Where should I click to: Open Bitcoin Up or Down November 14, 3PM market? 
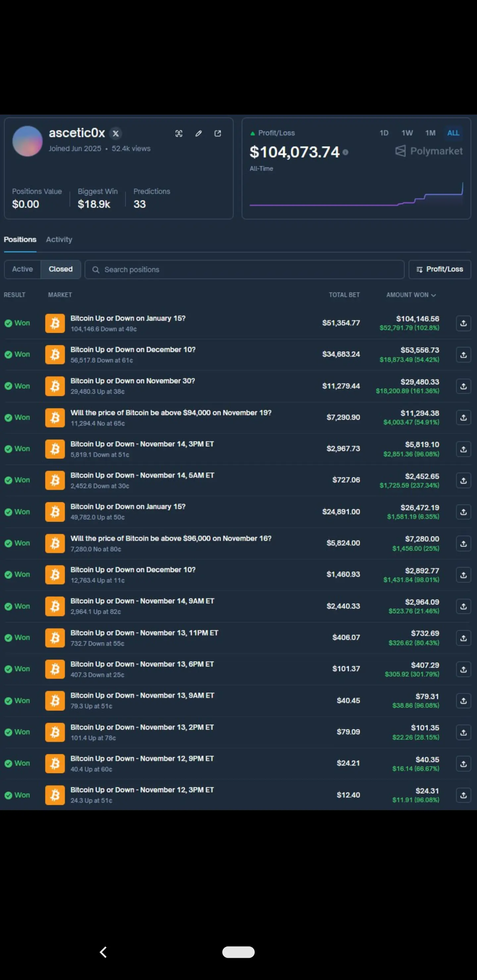[142, 444]
